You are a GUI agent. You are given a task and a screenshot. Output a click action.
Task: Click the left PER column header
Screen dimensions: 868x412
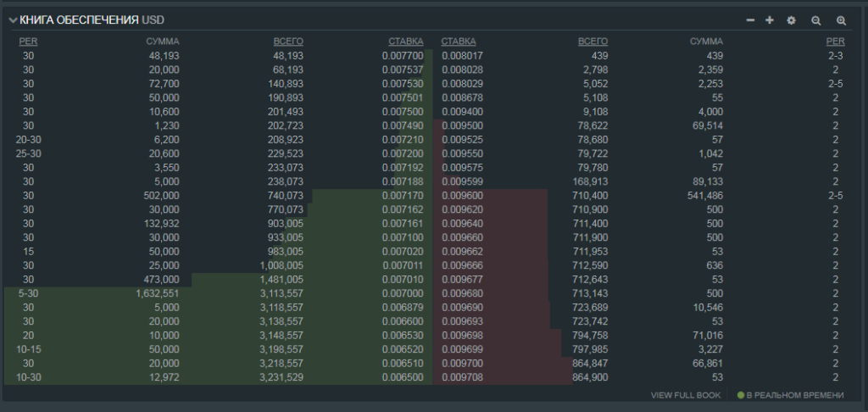tap(28, 41)
